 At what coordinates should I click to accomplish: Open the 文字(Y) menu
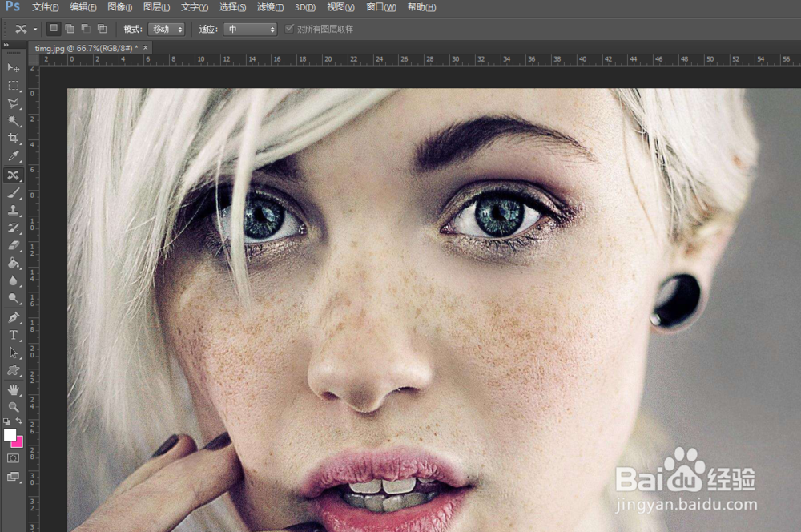[194, 7]
